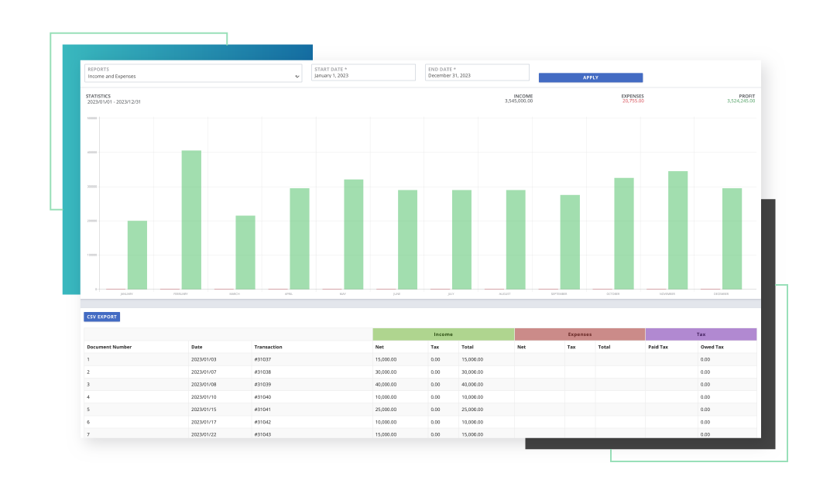The width and height of the screenshot is (830, 504).
Task: Sort by the Document Number column header
Action: tap(109, 347)
